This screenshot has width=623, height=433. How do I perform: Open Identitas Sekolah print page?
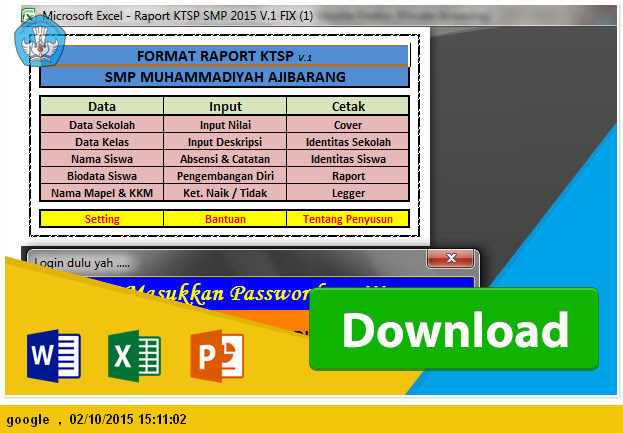[348, 142]
